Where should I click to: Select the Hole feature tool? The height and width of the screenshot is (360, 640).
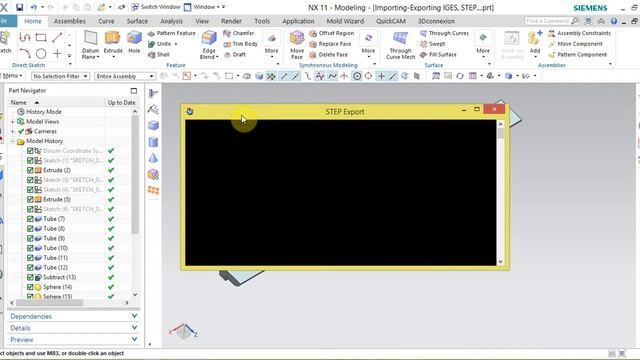tap(134, 42)
